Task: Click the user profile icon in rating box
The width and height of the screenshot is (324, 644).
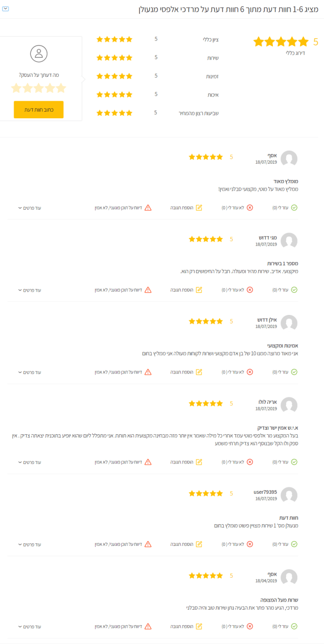Action: 38,54
